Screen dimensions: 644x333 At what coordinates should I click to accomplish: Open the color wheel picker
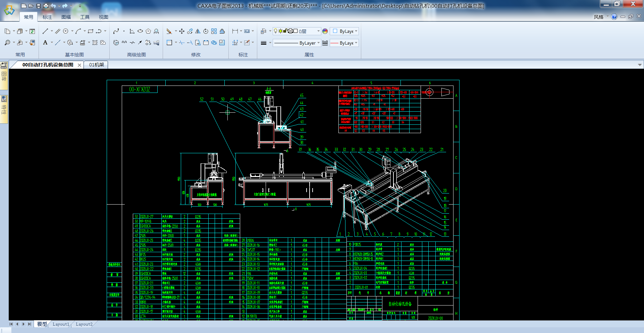pyautogui.click(x=325, y=31)
